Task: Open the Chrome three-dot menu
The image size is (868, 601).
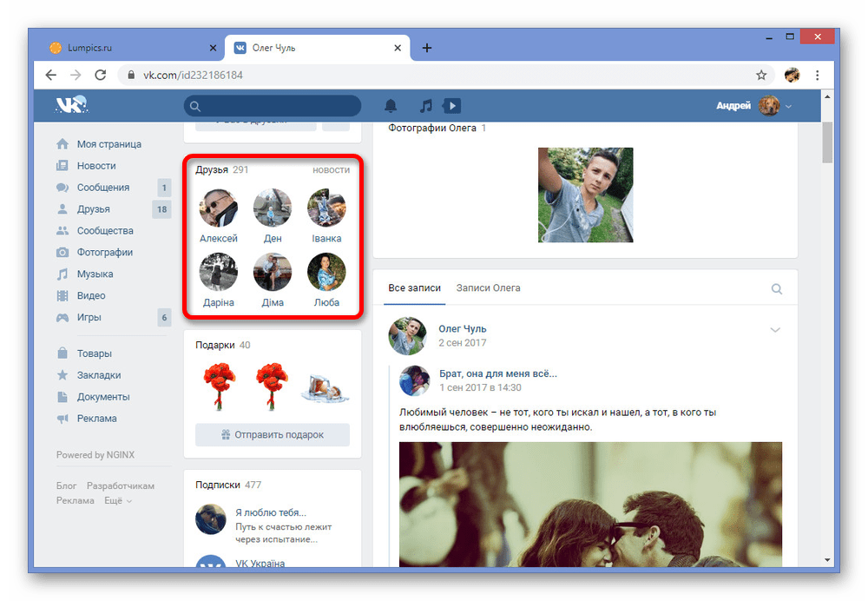Action: point(817,75)
